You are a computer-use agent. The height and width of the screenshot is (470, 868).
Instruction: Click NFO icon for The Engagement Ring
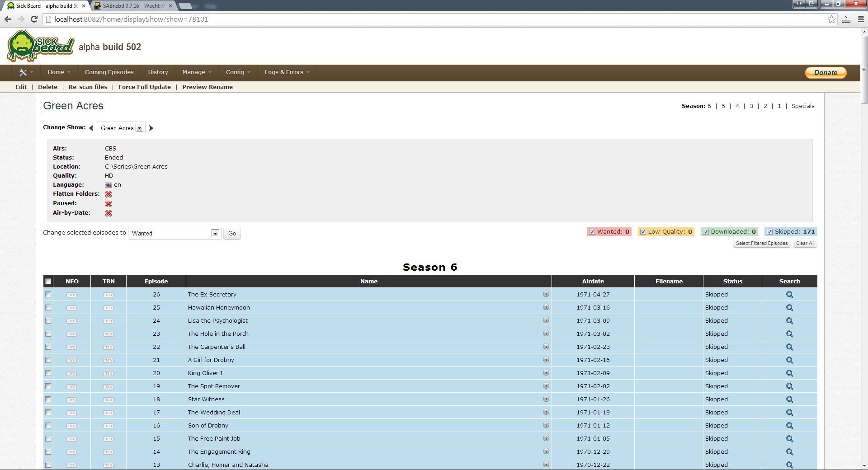click(x=71, y=452)
